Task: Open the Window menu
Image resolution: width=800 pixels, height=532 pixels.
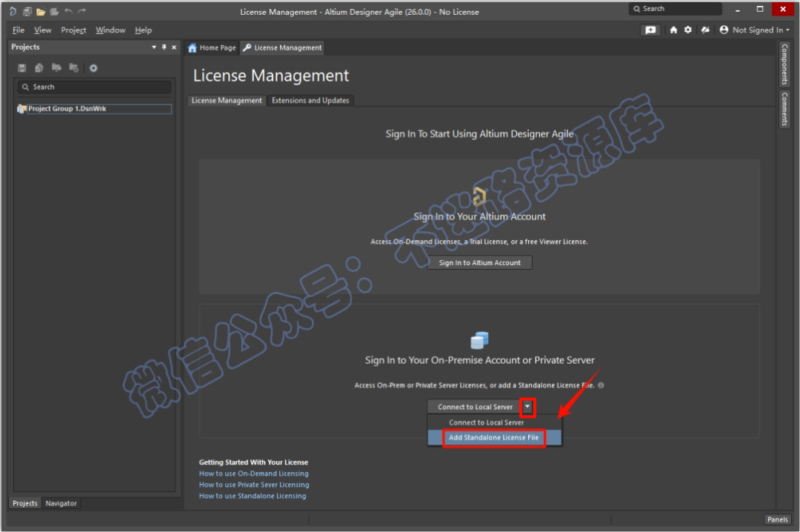Action: (110, 30)
